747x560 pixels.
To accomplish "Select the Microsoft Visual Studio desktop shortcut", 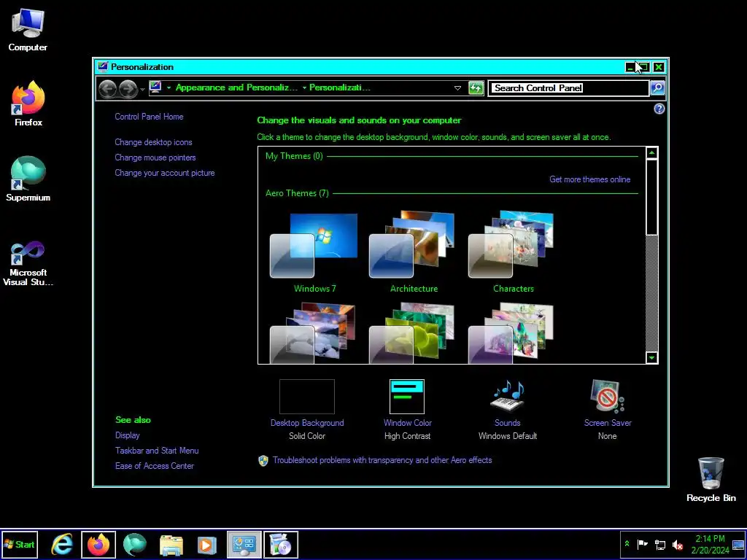I will click(28, 263).
